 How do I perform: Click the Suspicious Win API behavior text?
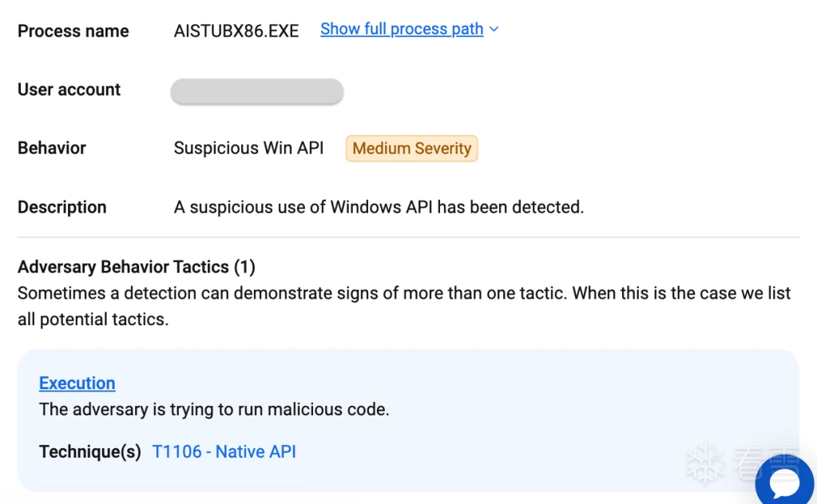pyautogui.click(x=248, y=149)
